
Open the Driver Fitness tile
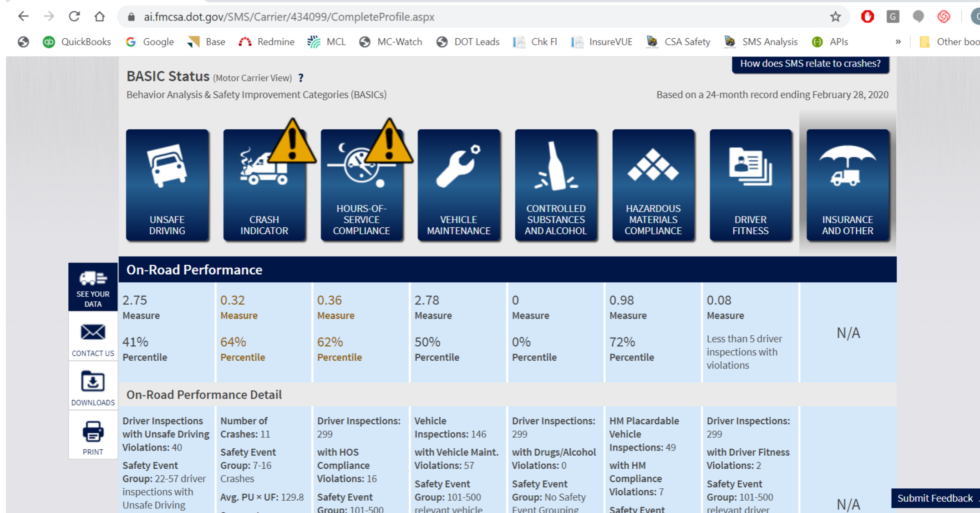750,185
